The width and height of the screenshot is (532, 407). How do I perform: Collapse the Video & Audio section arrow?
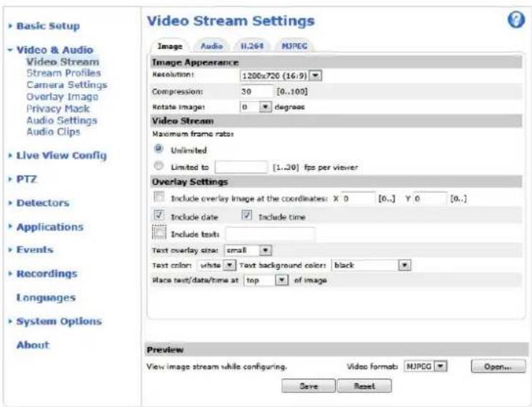point(11,50)
